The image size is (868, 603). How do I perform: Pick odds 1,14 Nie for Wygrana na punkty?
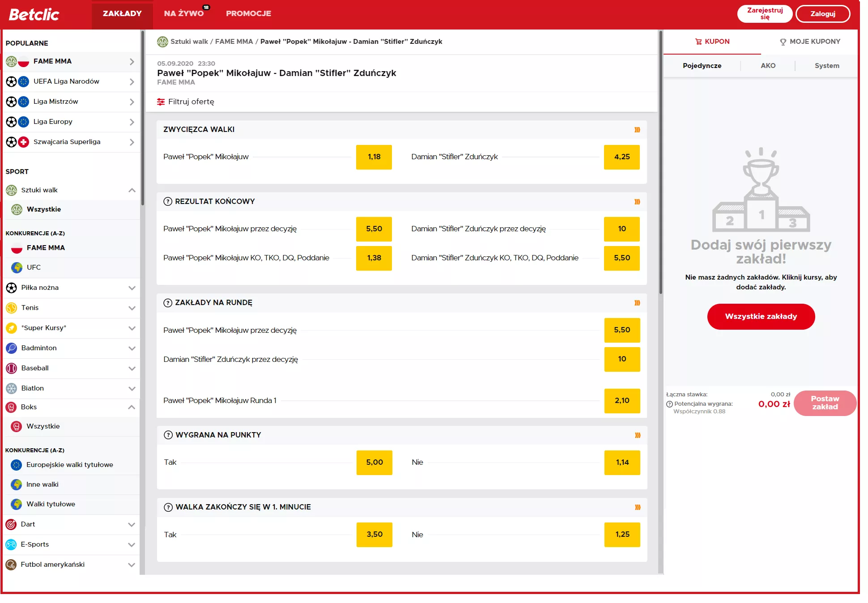[x=622, y=463]
